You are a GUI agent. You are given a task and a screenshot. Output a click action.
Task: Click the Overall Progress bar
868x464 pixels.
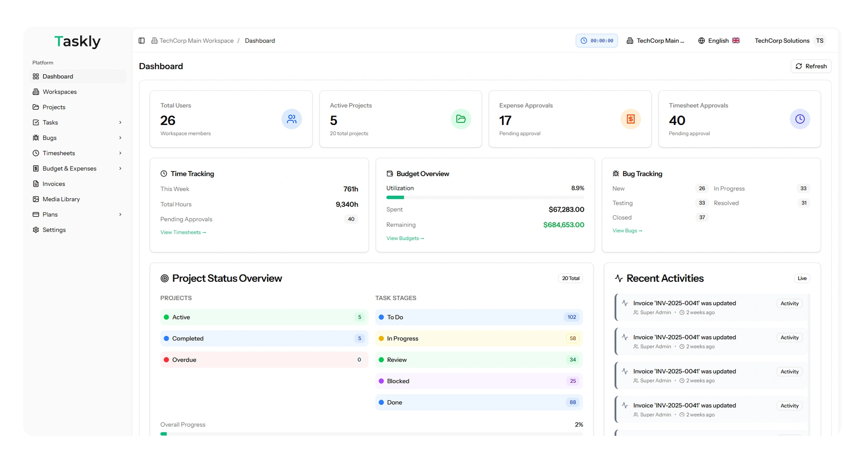tap(371, 434)
